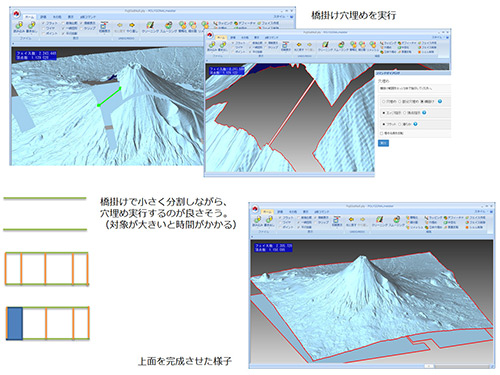This screenshot has height=375, width=500.
Task: Toggle the ワイヤ checkbox in the bottom-right window
Action: (x=280, y=222)
